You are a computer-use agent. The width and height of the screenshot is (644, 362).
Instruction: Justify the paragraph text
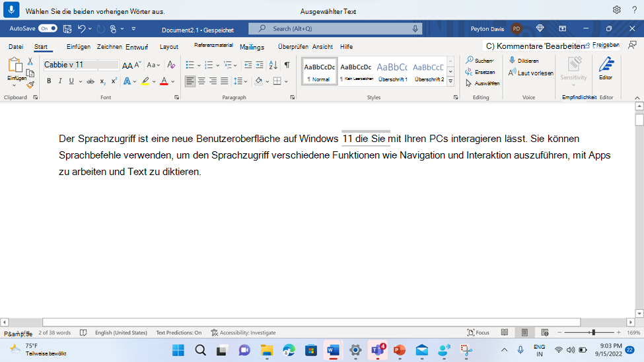coord(225,81)
